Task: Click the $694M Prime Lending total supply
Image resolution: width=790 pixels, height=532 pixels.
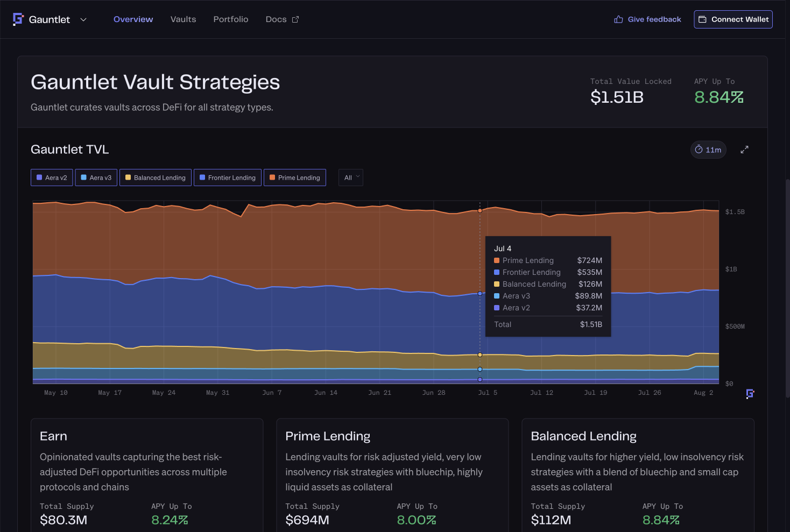Action: [307, 520]
